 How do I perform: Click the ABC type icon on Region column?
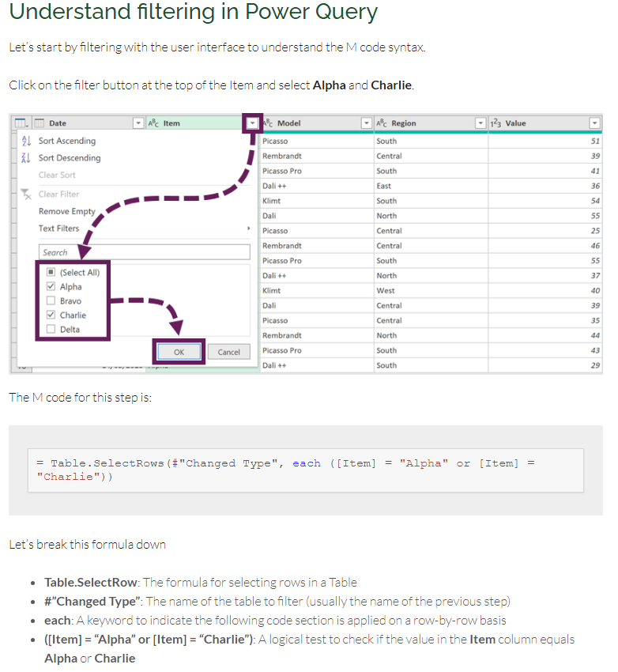point(382,123)
